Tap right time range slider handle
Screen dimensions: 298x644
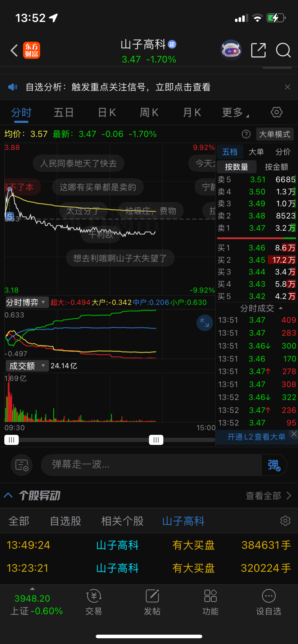pos(156,440)
